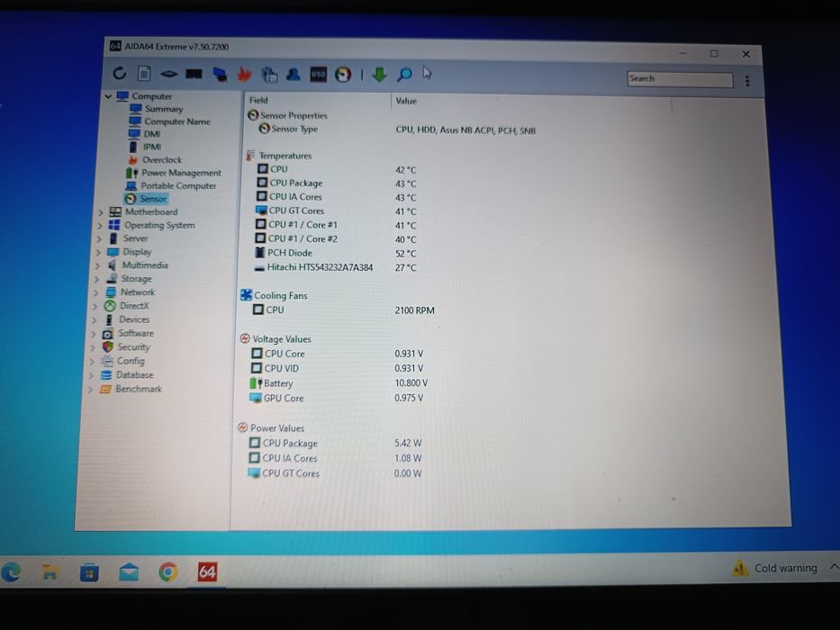Image resolution: width=840 pixels, height=630 pixels.
Task: Expand the Motherboard tree node arrow
Action: click(100, 212)
